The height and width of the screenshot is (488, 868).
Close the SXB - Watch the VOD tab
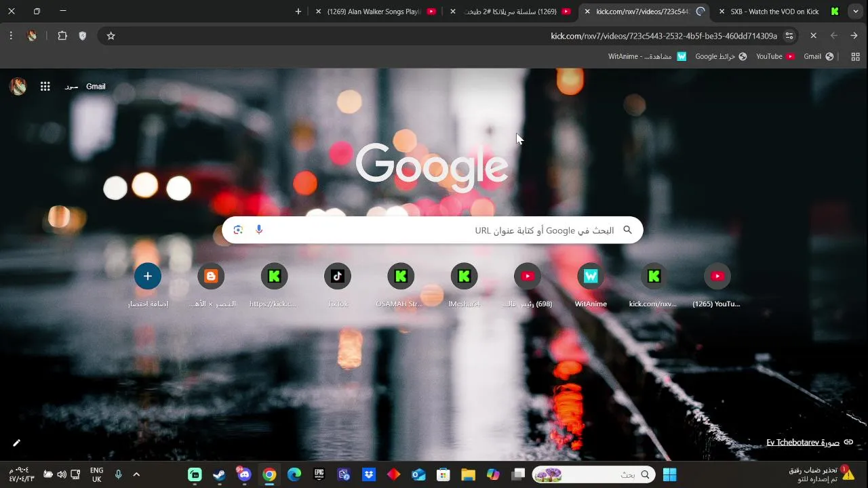[x=722, y=12]
